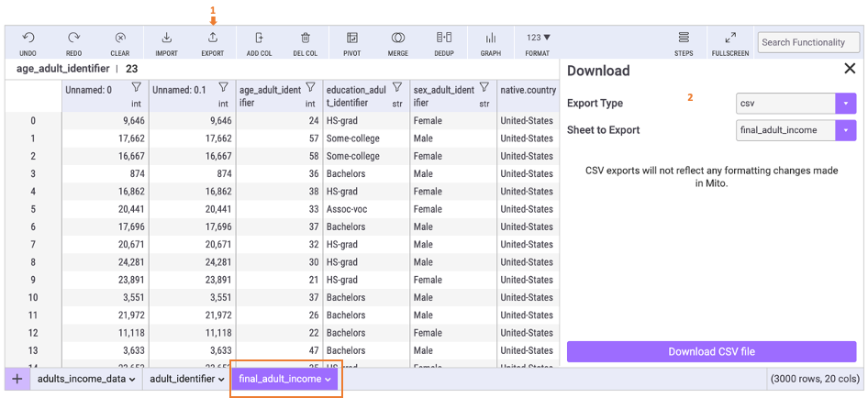
Task: Click the Del Col icon
Action: pos(305,38)
